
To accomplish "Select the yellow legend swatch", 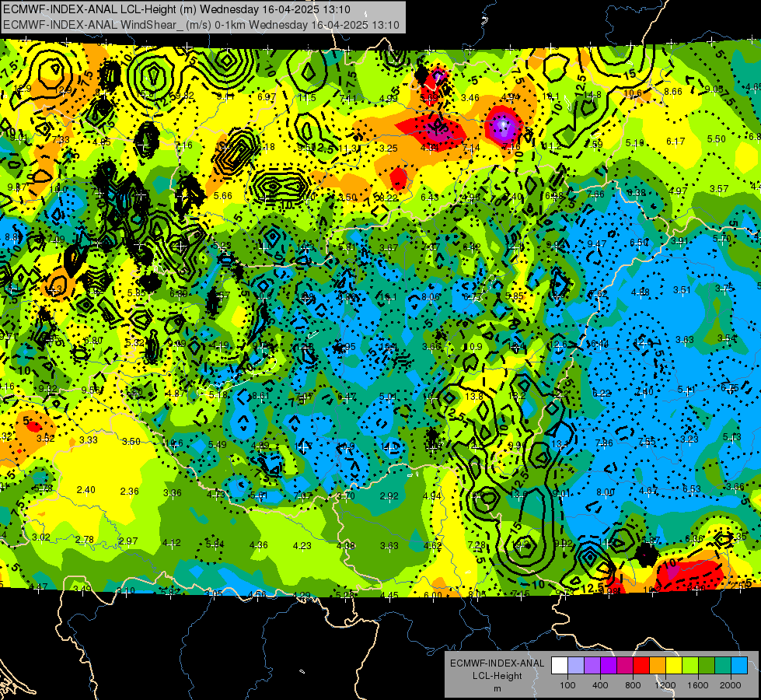I will 674,666.
